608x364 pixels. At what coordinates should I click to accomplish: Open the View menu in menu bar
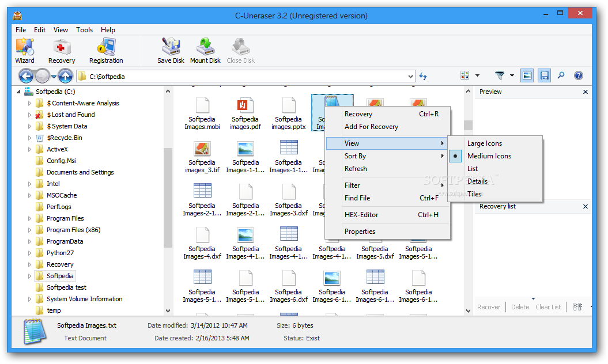pyautogui.click(x=61, y=30)
